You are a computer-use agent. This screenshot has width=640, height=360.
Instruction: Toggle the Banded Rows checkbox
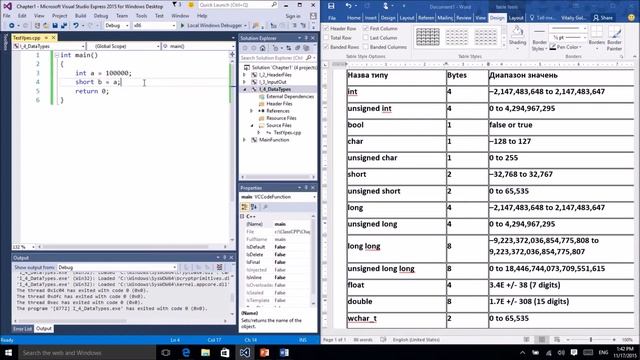327,47
